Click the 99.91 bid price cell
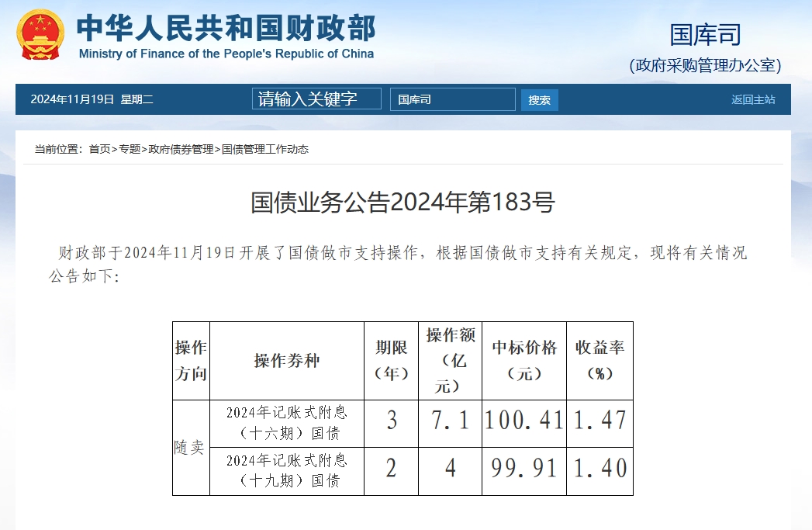The image size is (812, 530). tap(524, 471)
